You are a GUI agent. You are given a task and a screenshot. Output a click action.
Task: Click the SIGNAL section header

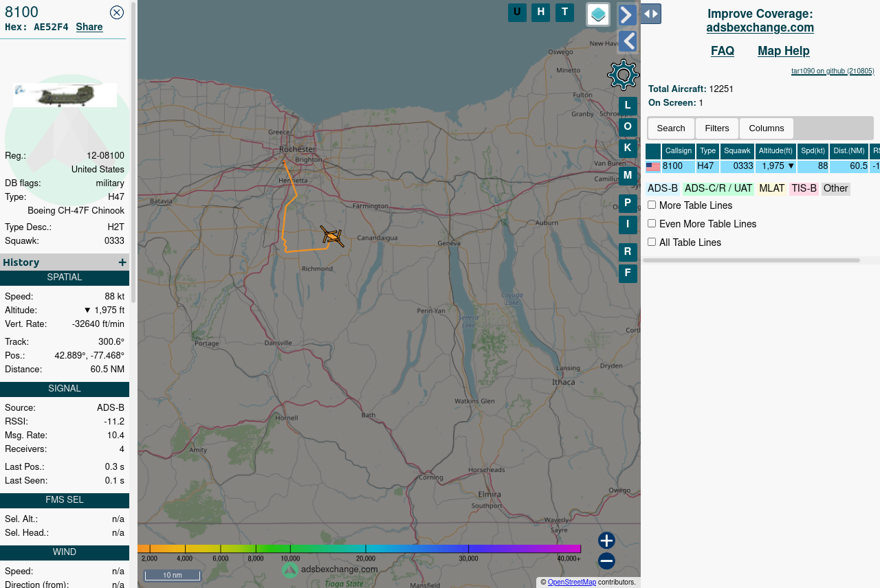[65, 389]
